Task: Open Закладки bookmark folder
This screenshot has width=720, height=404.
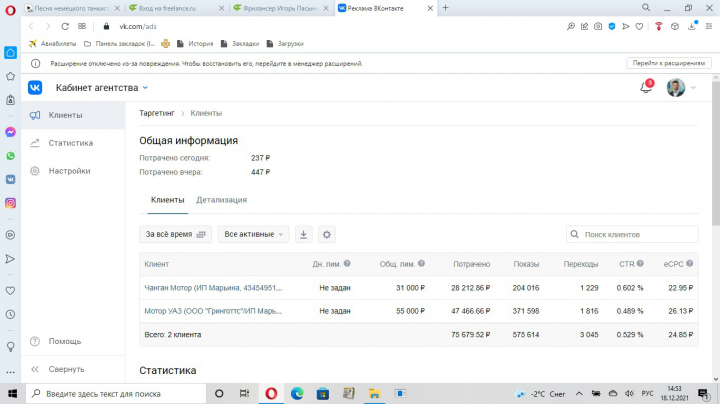Action: pos(240,44)
